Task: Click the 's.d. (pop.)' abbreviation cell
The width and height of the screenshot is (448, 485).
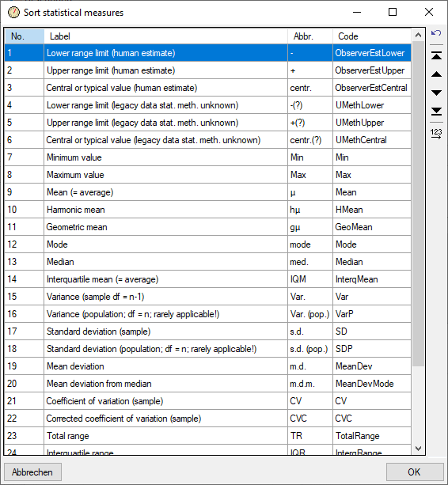Action: pyautogui.click(x=310, y=349)
